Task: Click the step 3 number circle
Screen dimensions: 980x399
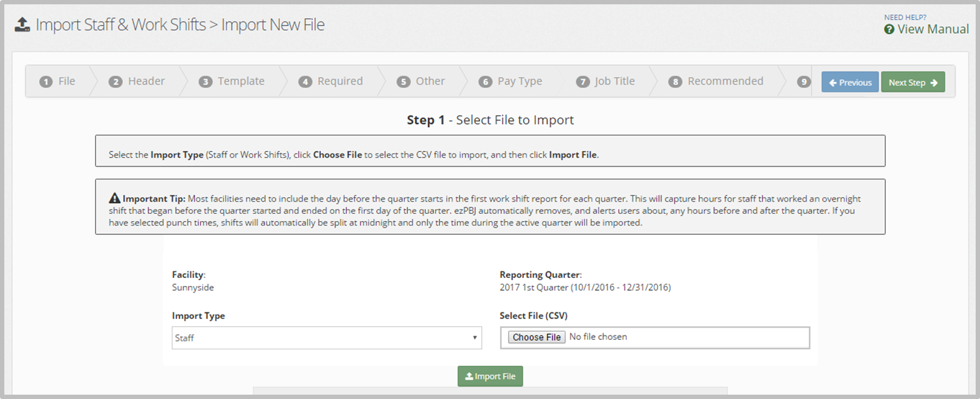Action: click(x=206, y=82)
